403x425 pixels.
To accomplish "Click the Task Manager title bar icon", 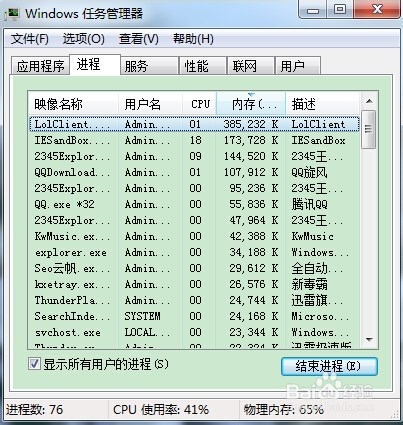I will (x=11, y=14).
